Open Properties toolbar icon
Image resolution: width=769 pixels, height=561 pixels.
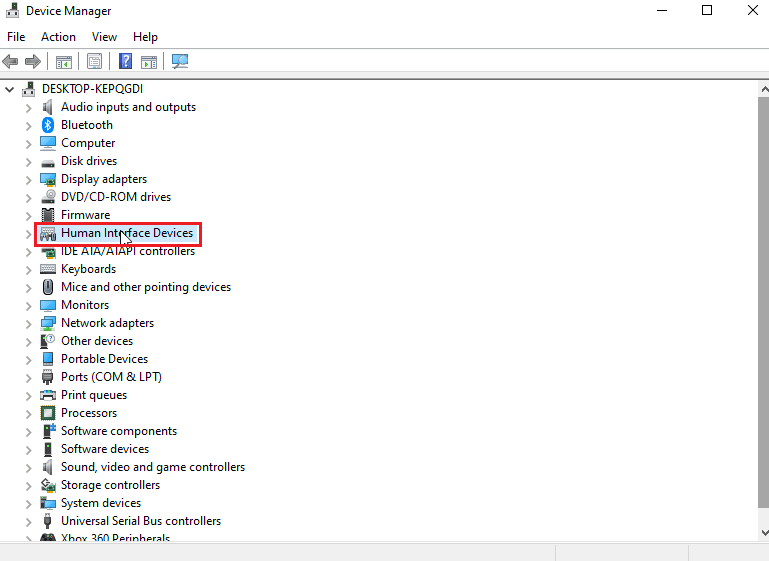click(94, 61)
